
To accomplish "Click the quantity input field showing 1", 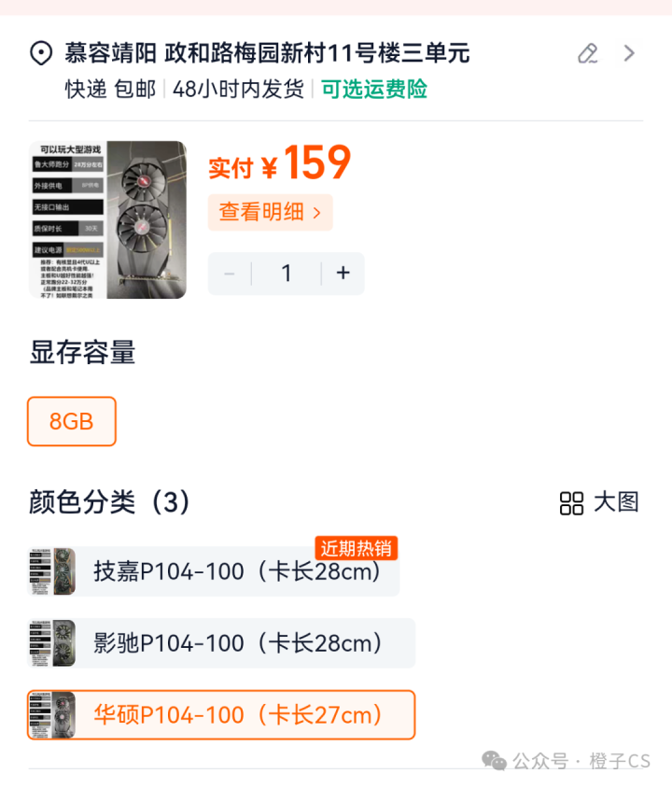I will tap(287, 274).
